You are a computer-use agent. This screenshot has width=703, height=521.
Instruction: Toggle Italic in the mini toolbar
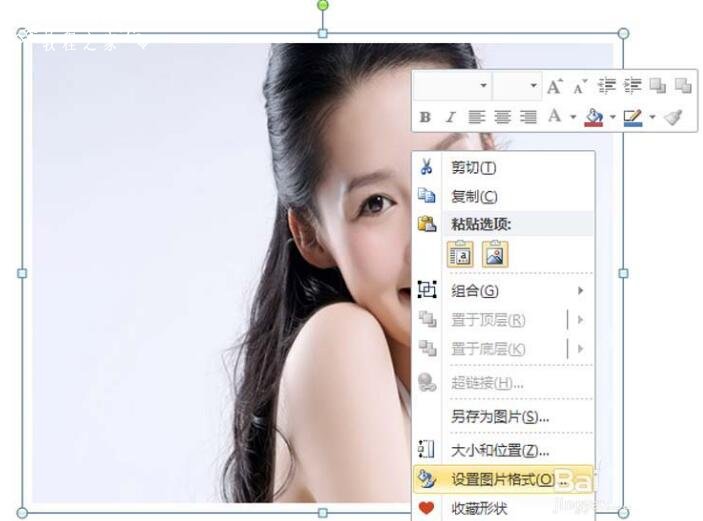[x=450, y=117]
